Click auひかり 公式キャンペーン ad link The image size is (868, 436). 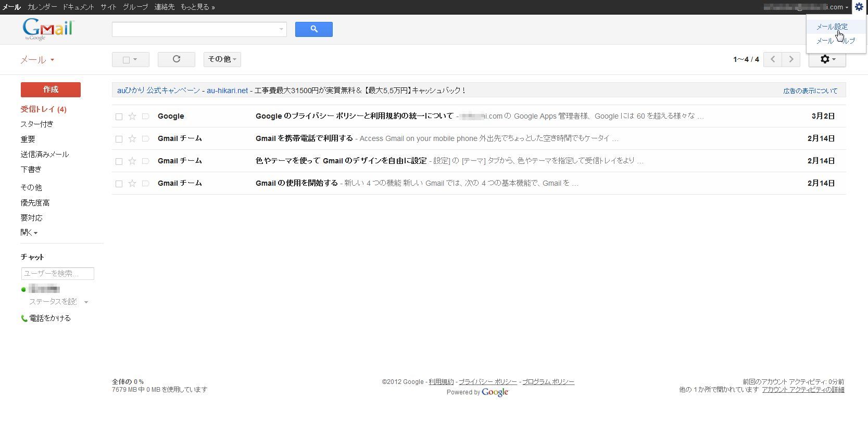(x=158, y=91)
